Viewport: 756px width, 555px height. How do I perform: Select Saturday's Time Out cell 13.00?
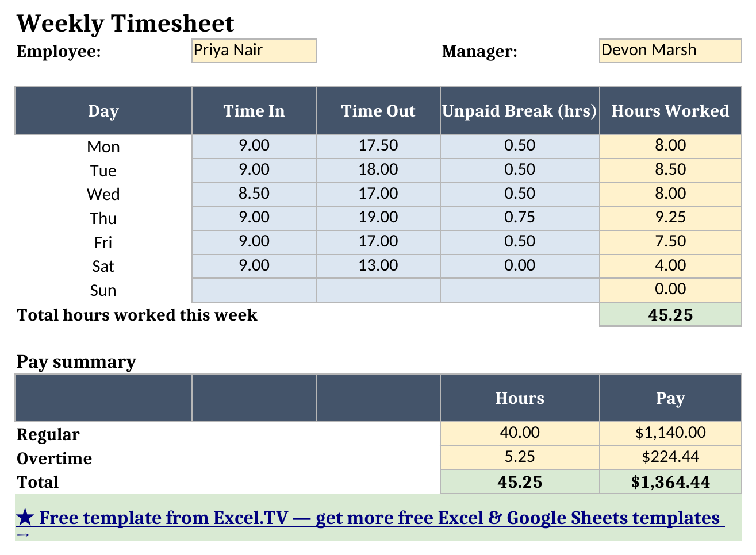378,266
